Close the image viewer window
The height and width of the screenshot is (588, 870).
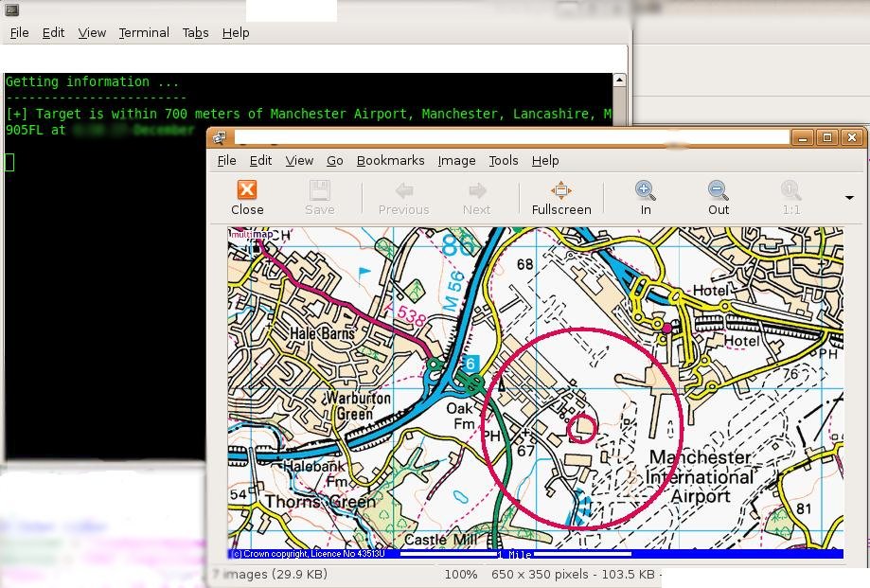coord(852,137)
